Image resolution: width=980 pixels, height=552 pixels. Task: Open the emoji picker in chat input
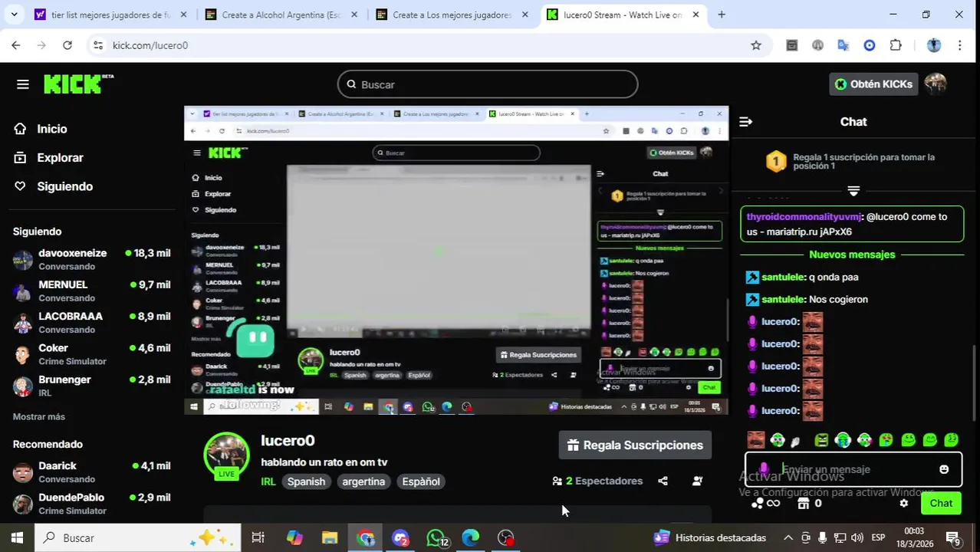coord(944,469)
